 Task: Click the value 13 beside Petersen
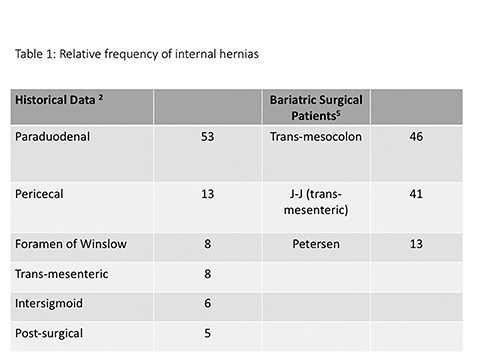[x=416, y=244]
